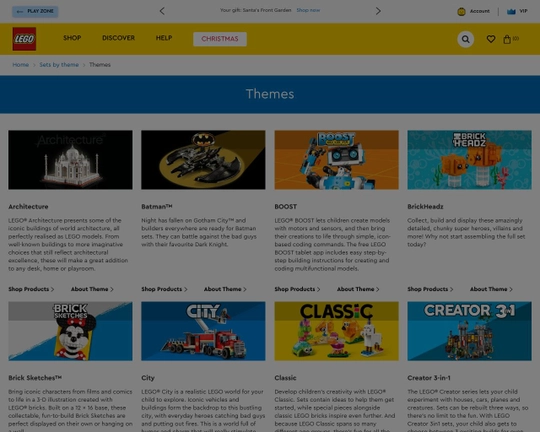Open About Theme for BOOST

point(358,289)
